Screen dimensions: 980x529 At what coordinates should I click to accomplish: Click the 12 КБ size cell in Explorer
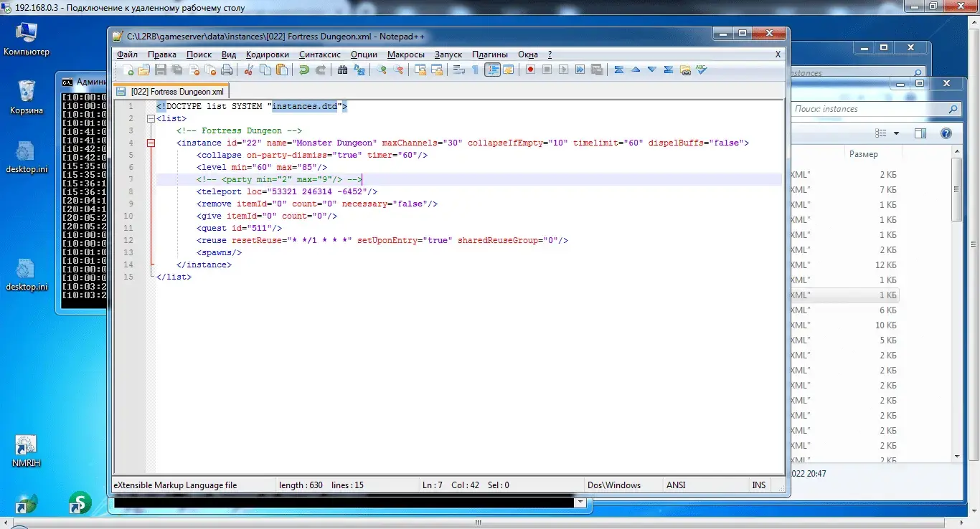(x=886, y=265)
